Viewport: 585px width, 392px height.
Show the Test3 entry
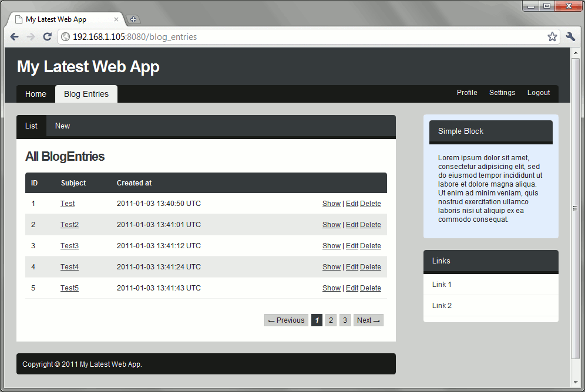331,246
